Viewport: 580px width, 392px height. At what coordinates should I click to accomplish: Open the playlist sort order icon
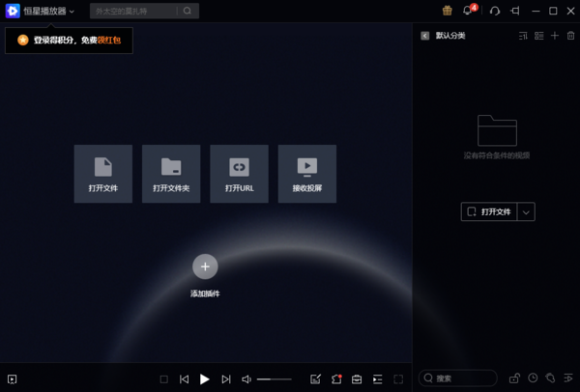[x=523, y=36]
